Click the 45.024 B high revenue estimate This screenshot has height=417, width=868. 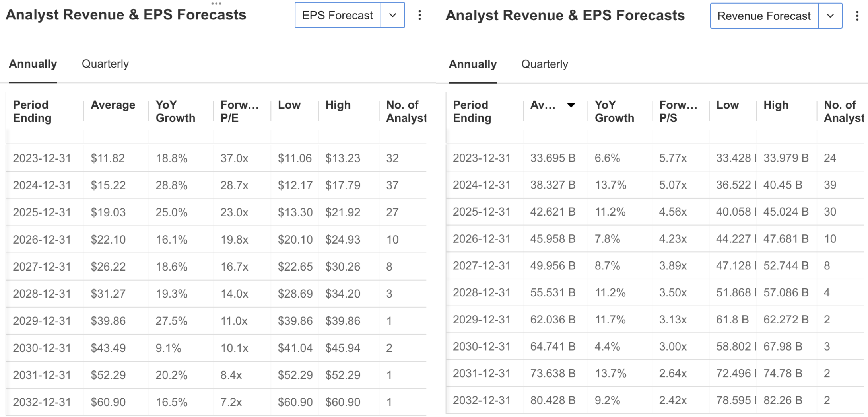[786, 212]
